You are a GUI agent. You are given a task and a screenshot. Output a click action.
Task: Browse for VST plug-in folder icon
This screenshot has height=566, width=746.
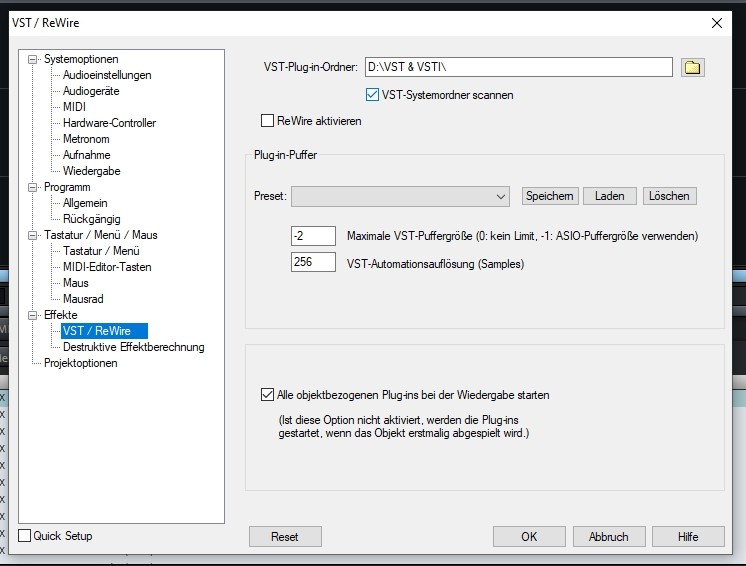tap(692, 68)
